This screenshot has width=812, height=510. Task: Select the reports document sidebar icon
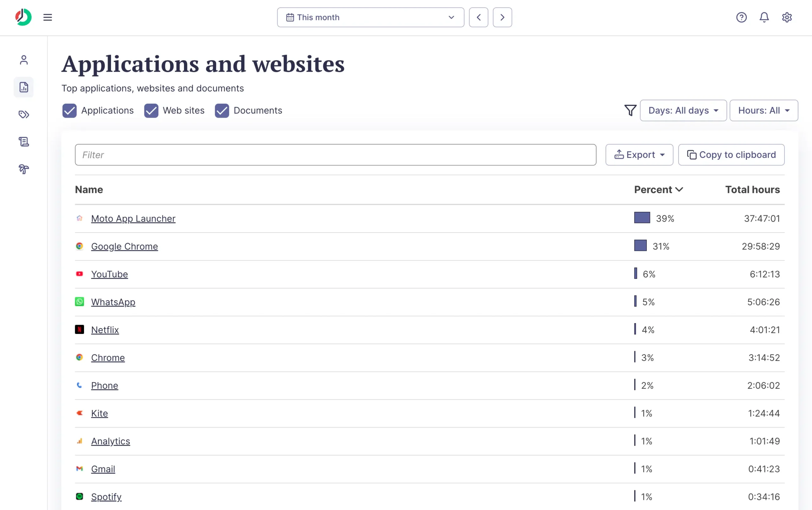23,87
